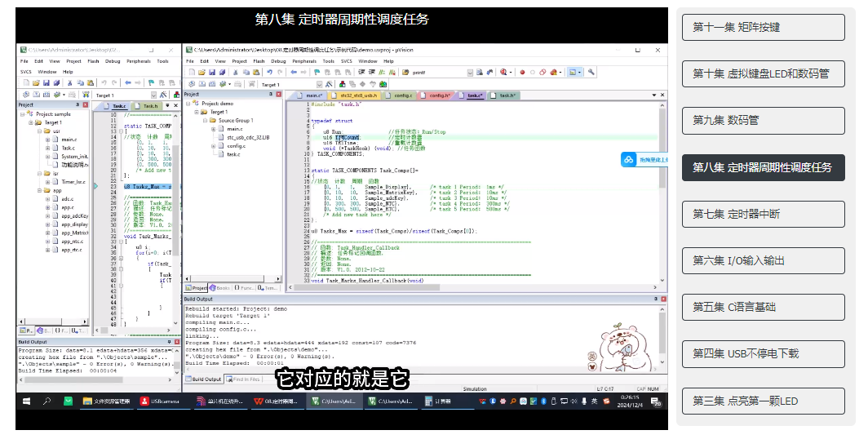Toggle Build Output pin in demo window

(655, 299)
